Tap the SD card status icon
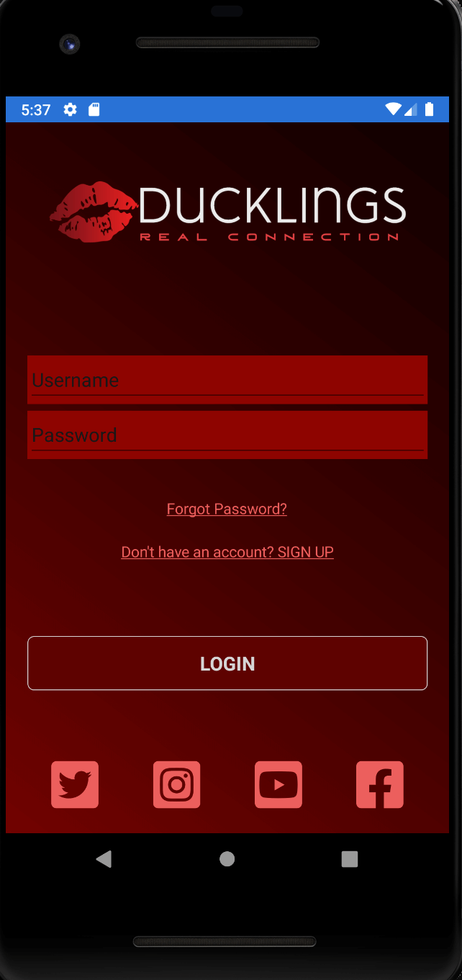 (x=94, y=109)
